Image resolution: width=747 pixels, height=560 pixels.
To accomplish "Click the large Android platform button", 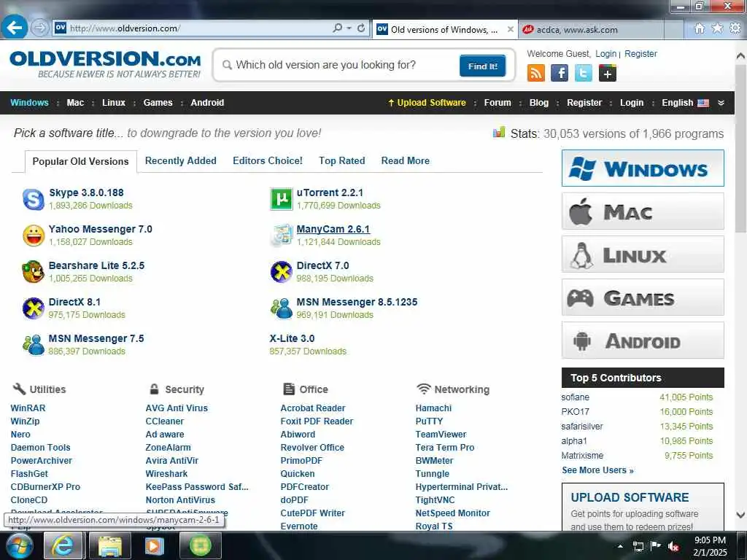I will (643, 341).
